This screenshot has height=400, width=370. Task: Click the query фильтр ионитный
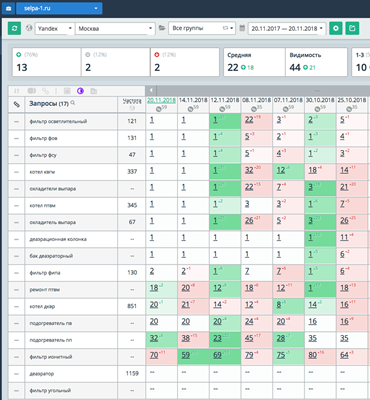[51, 357]
